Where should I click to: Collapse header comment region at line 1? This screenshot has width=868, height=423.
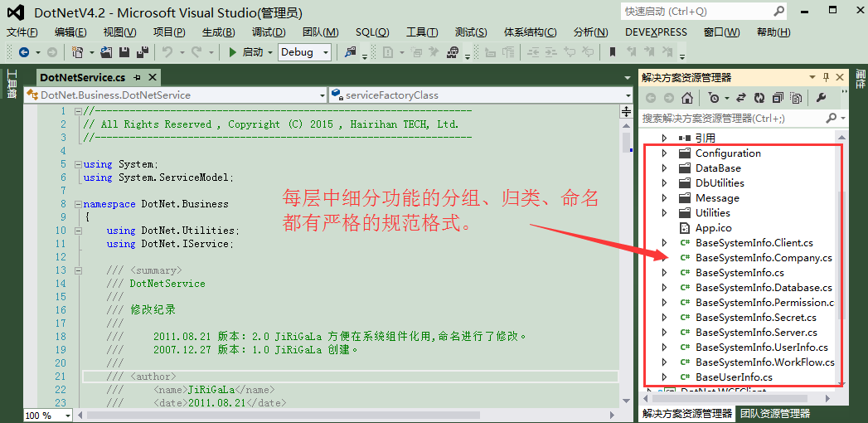(78, 111)
